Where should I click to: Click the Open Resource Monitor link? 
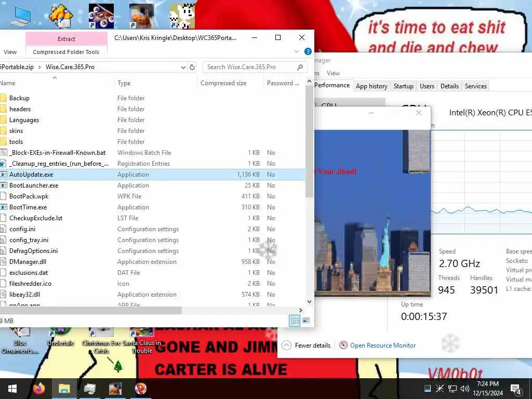(x=383, y=345)
